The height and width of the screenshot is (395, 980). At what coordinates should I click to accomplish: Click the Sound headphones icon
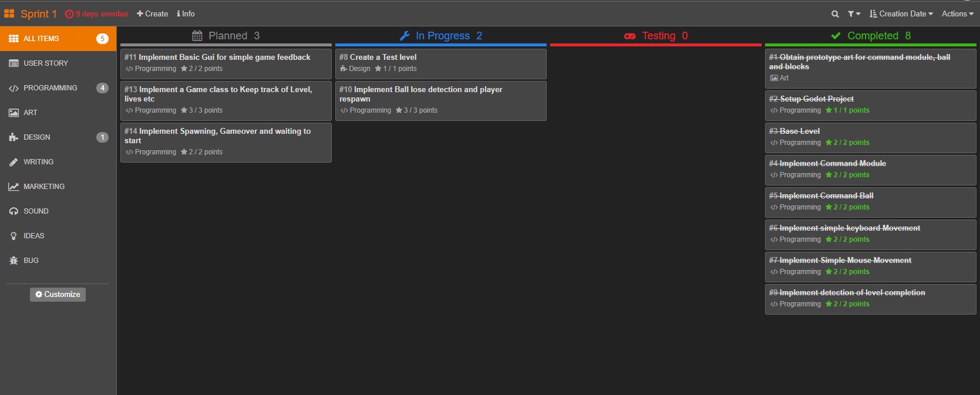(14, 211)
